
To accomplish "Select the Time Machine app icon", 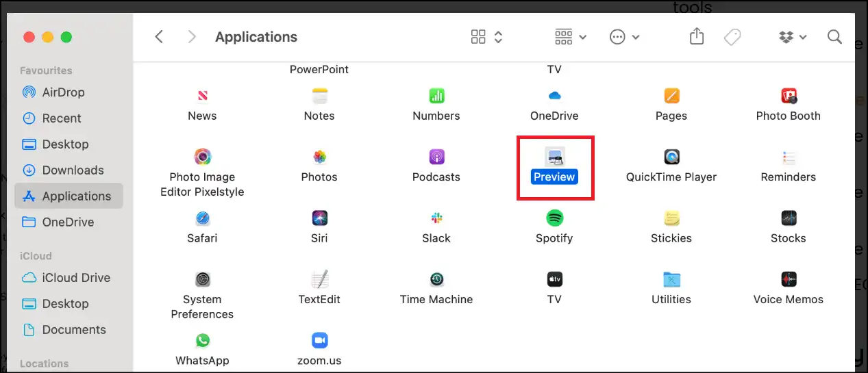I will pyautogui.click(x=436, y=279).
